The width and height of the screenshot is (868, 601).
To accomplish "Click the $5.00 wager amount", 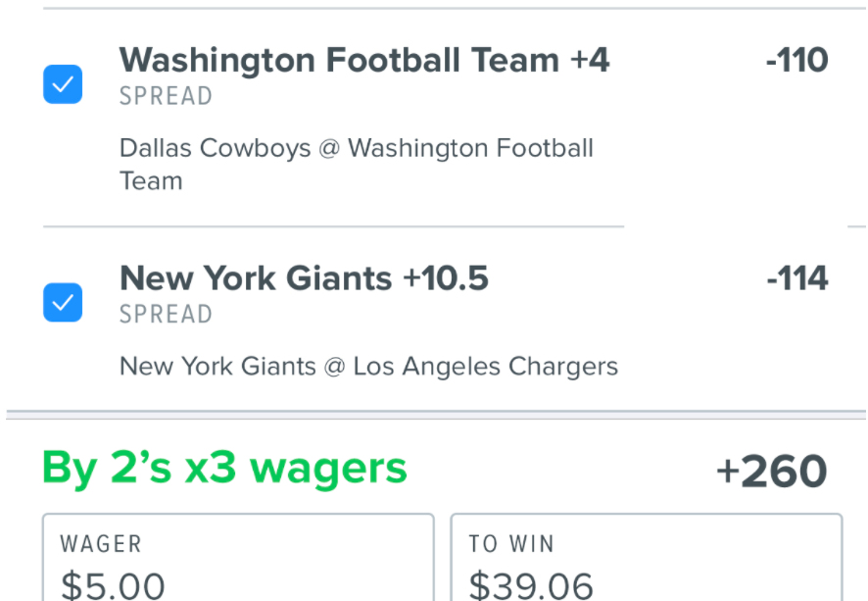I will point(113,585).
